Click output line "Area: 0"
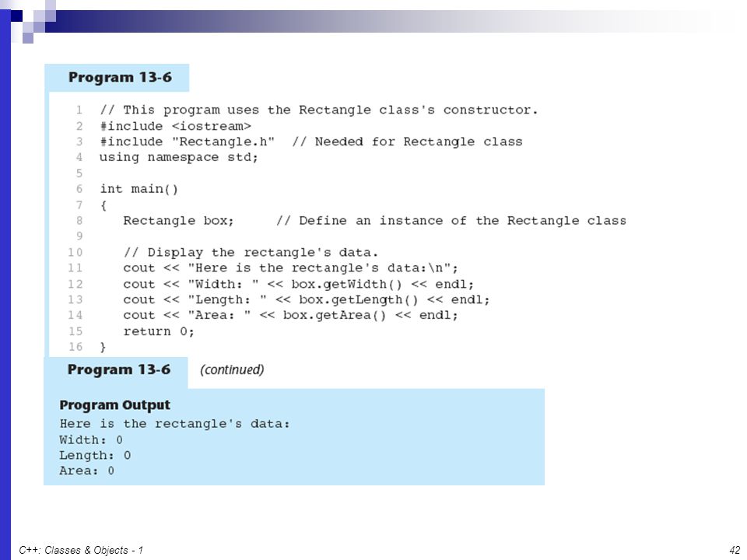Image resolution: width=747 pixels, height=560 pixels. tap(86, 471)
